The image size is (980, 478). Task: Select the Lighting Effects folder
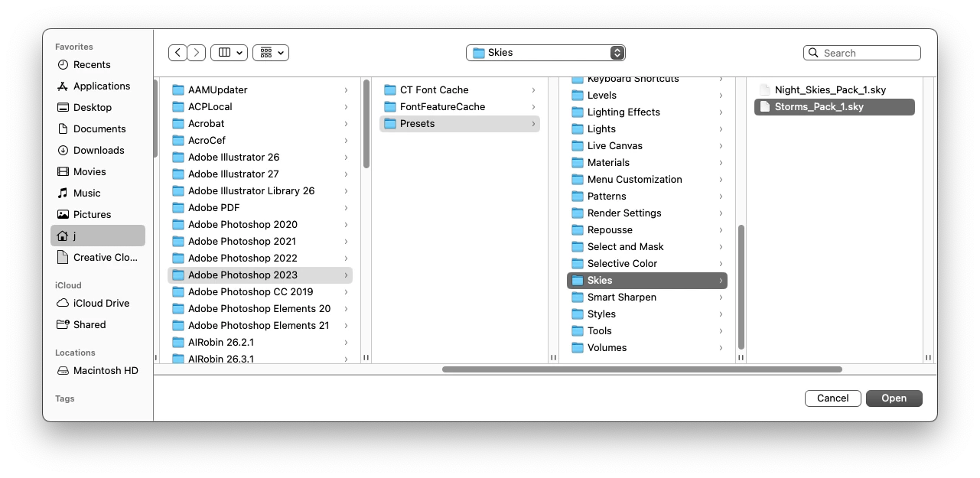647,112
